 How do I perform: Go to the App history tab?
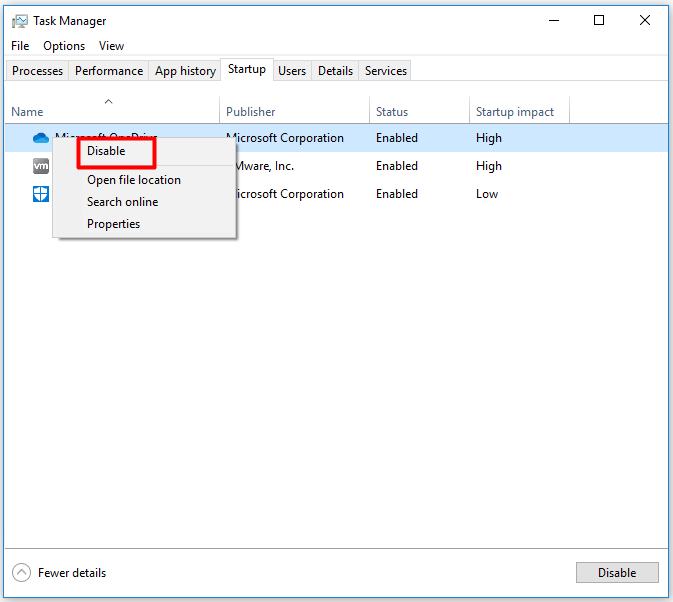pos(185,71)
